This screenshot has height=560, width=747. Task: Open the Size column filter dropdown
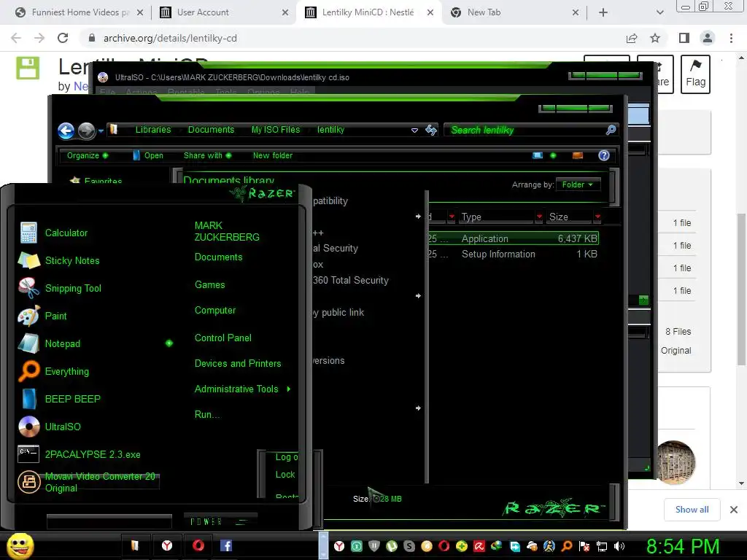(597, 217)
